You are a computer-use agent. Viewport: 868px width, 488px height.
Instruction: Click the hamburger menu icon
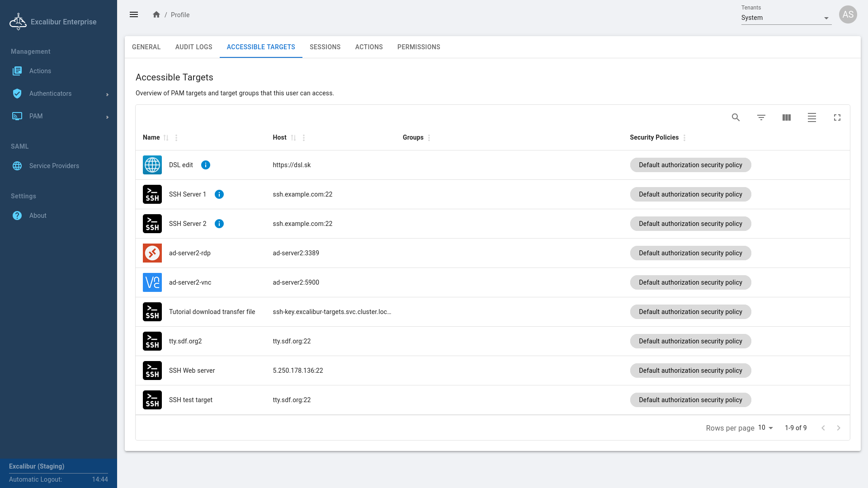(134, 14)
